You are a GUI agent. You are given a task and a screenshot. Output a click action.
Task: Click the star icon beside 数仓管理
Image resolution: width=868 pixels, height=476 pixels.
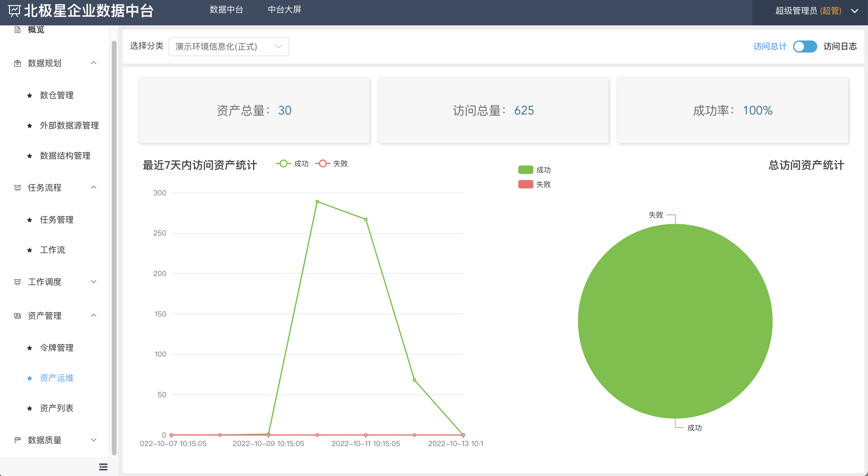[x=30, y=96]
